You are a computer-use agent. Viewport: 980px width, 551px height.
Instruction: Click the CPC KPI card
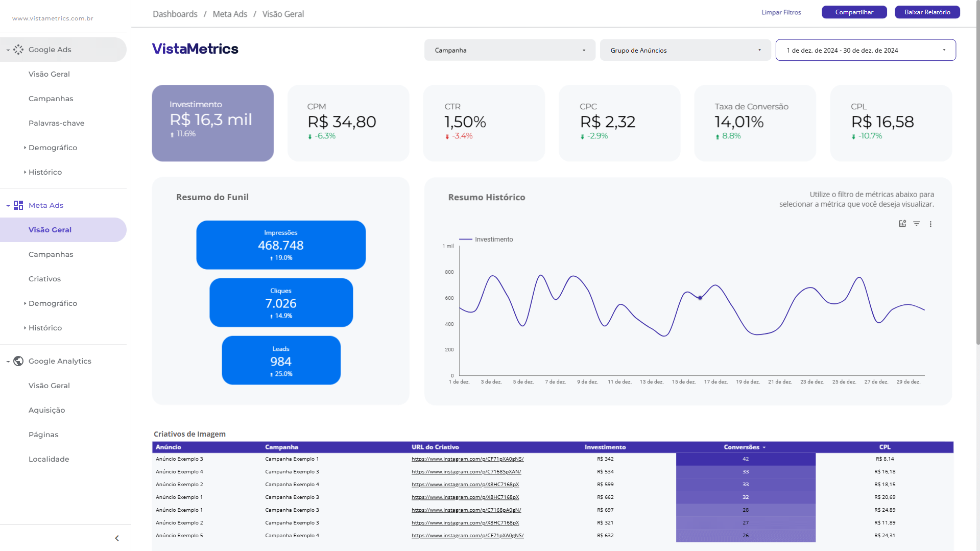click(619, 123)
